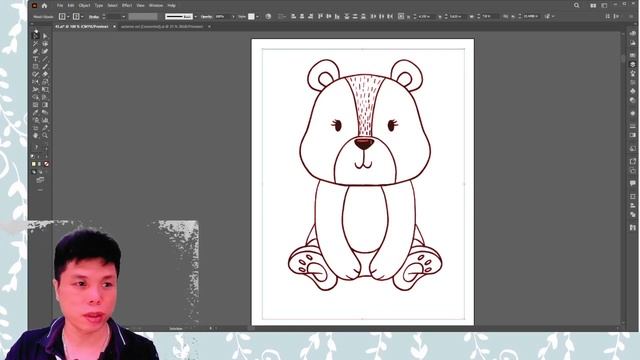The width and height of the screenshot is (640, 360).
Task: Select the Direct Selection tool
Action: 45,36
